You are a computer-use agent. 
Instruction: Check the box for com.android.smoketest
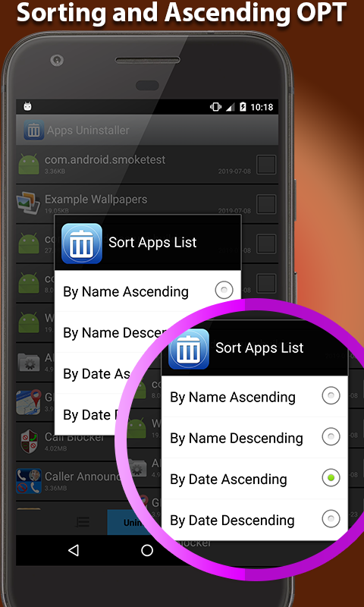(266, 165)
